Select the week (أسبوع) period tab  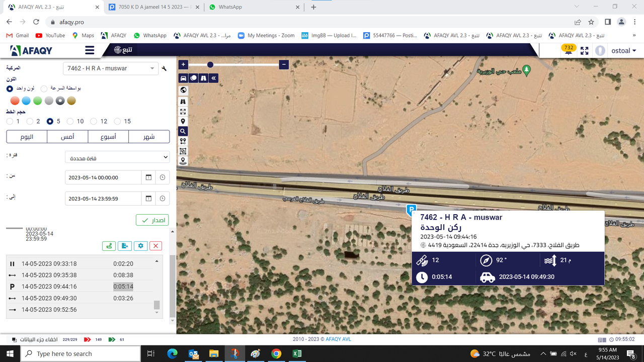(x=108, y=137)
